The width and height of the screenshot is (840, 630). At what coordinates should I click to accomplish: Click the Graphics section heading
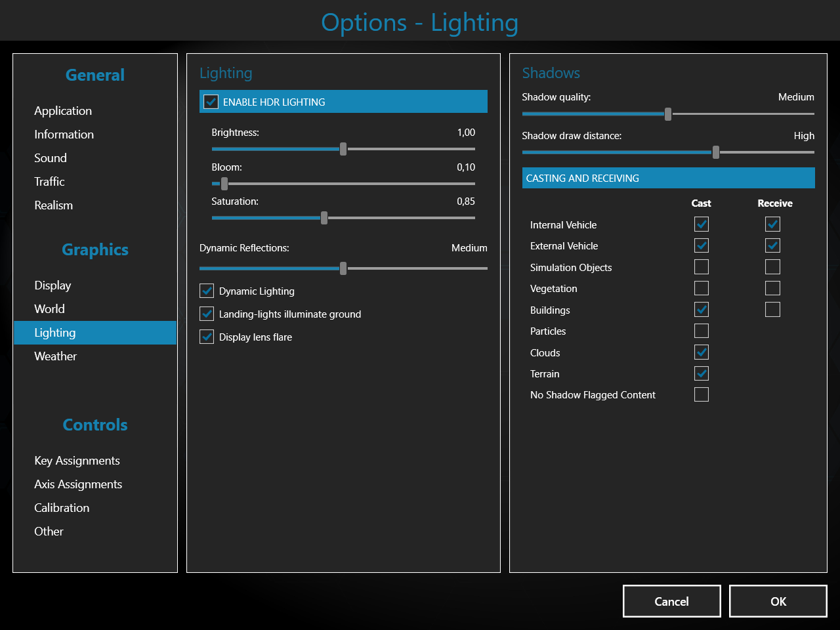coord(95,250)
